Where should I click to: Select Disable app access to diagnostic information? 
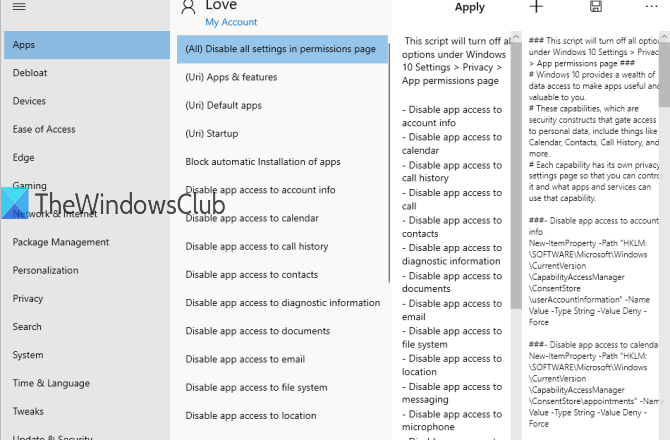(282, 303)
